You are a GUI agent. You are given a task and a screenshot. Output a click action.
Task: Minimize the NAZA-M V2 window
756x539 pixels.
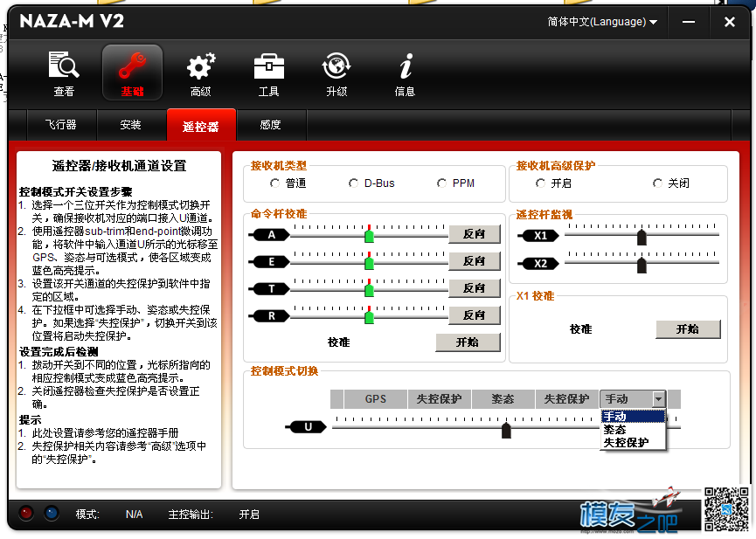click(x=689, y=22)
